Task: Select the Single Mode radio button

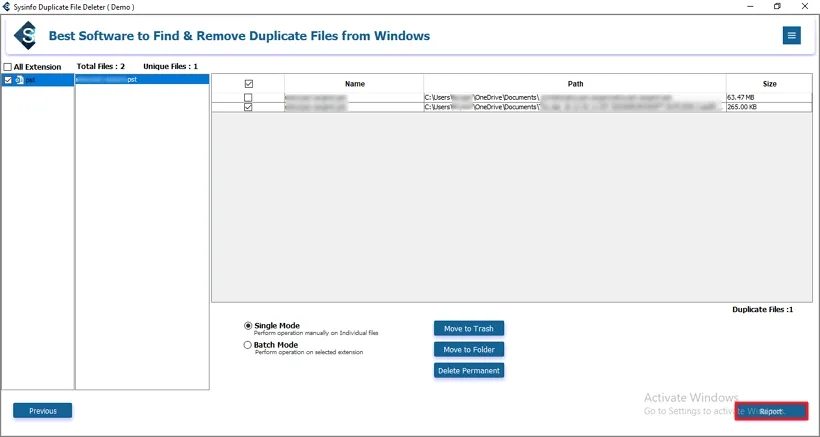Action: pyautogui.click(x=248, y=326)
